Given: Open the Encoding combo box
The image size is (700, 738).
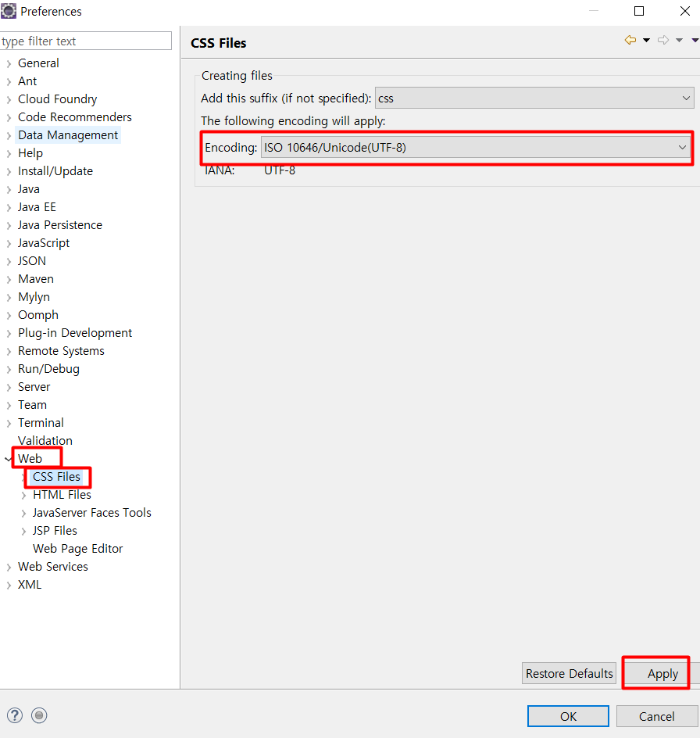Looking at the screenshot, I should pyautogui.click(x=476, y=147).
